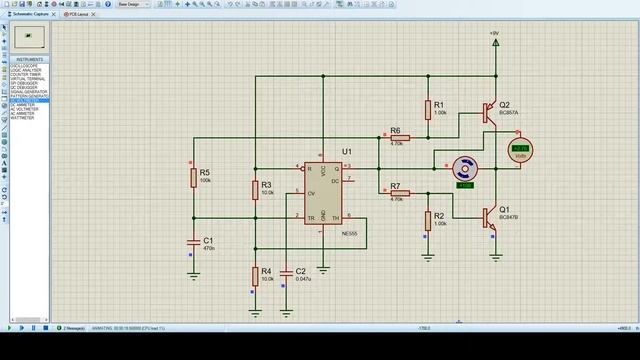Select VIRTUAL TERMINAL in instruments list
Screen dimensions: 640x360
(x=27, y=79)
